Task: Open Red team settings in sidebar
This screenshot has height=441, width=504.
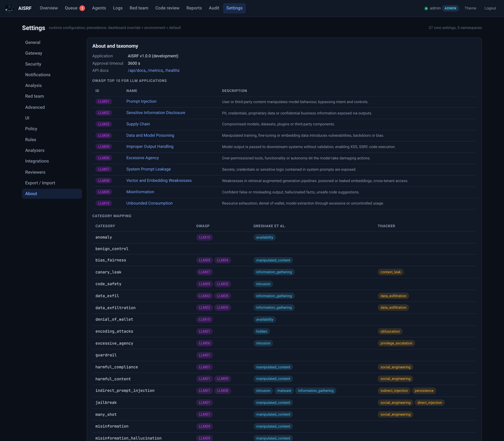Action: [52, 96]
